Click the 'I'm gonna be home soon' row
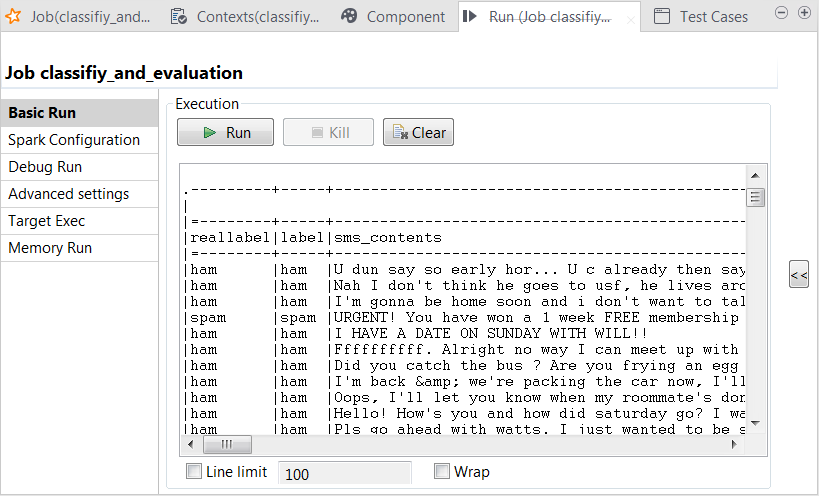 [x=464, y=301]
